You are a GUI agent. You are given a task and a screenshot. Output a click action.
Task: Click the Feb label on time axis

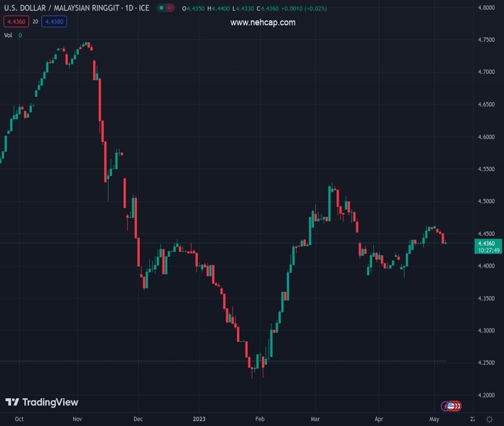click(260, 420)
